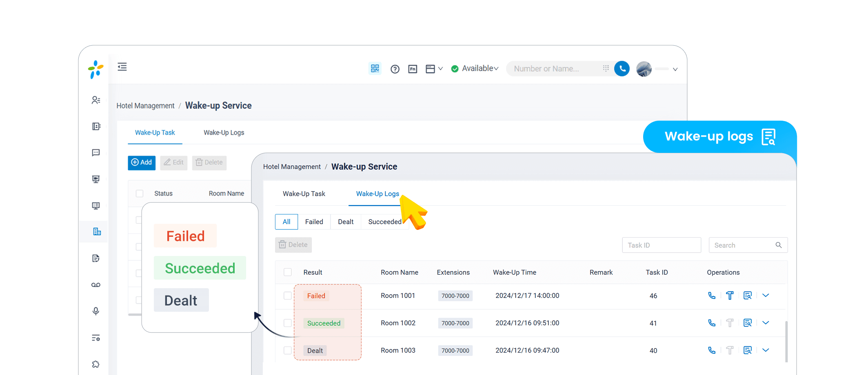This screenshot has height=375, width=868.
Task: Click the call icon for Room 1001
Action: point(712,296)
